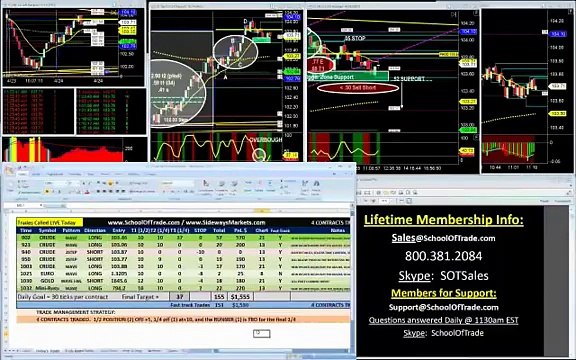Click the '52 SUPPORT' label on the chart

[x=409, y=79]
